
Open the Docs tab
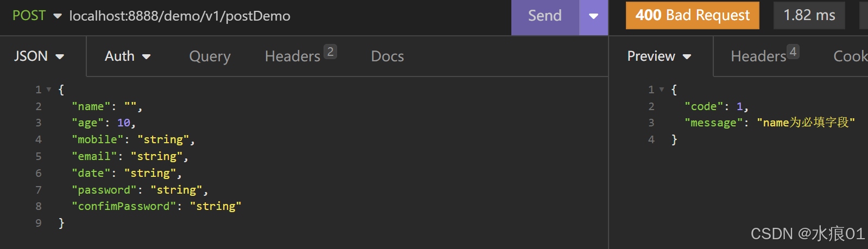coord(388,56)
